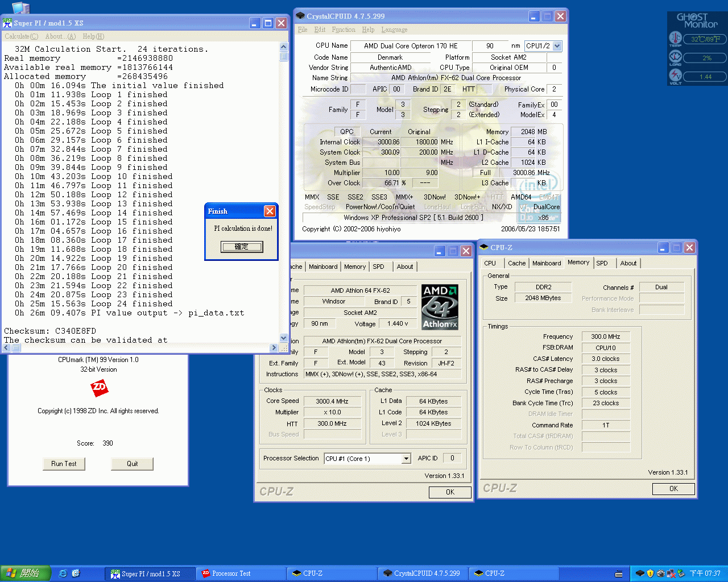Select the Mainboard tab in CPU-Z CPU window
728x582 pixels.
coord(323,267)
